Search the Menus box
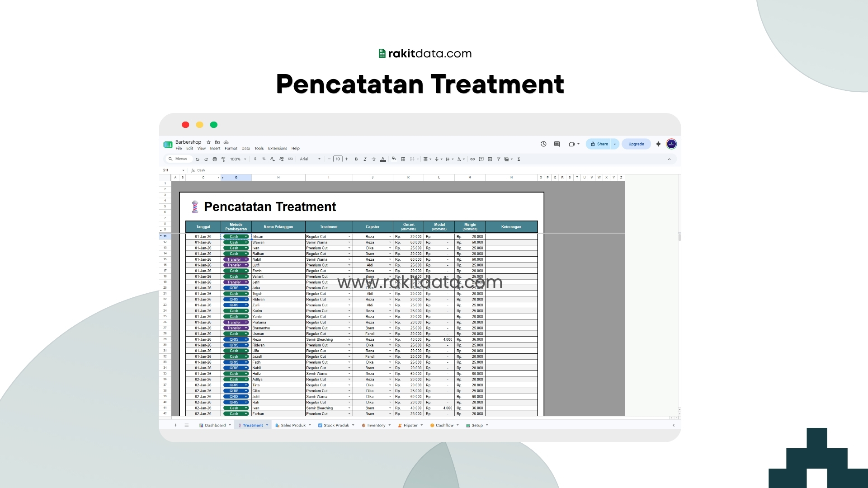Viewport: 868px width, 488px height. [179, 159]
